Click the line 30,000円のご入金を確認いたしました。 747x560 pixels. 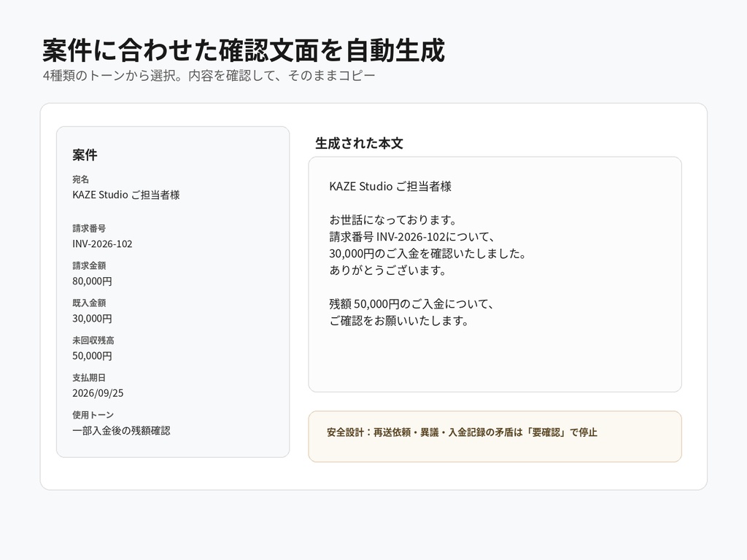click(x=427, y=253)
